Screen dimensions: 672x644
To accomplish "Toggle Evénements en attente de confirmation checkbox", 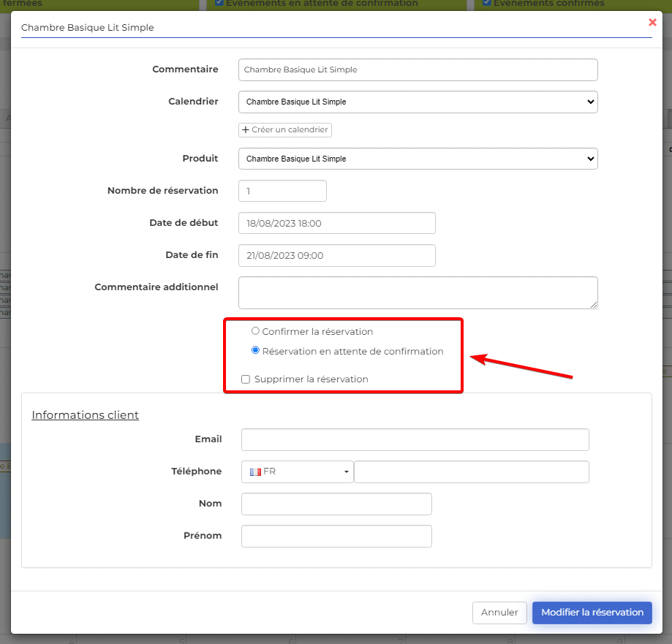I will [219, 3].
